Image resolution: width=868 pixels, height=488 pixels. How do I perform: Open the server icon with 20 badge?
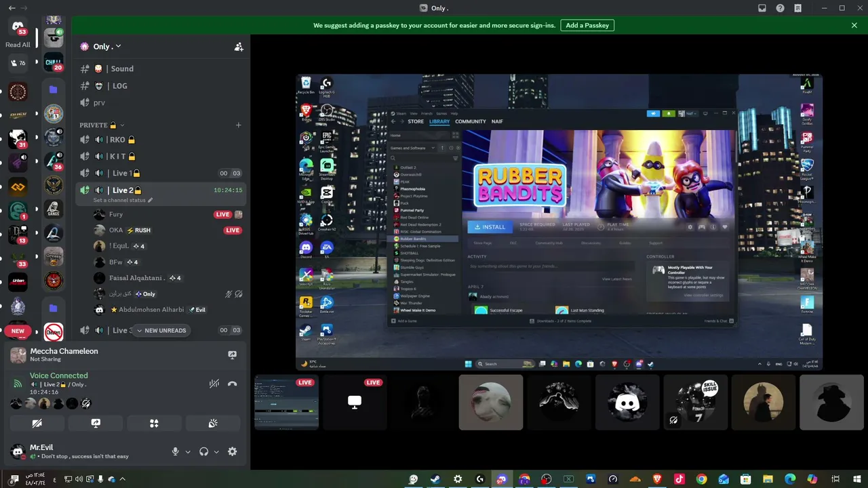click(x=54, y=63)
